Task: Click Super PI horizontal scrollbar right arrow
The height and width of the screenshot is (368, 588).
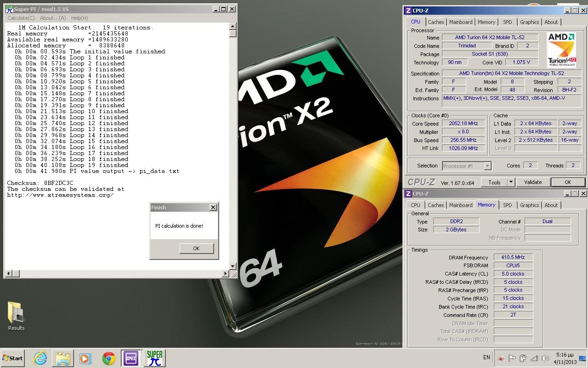Action: 226,274
